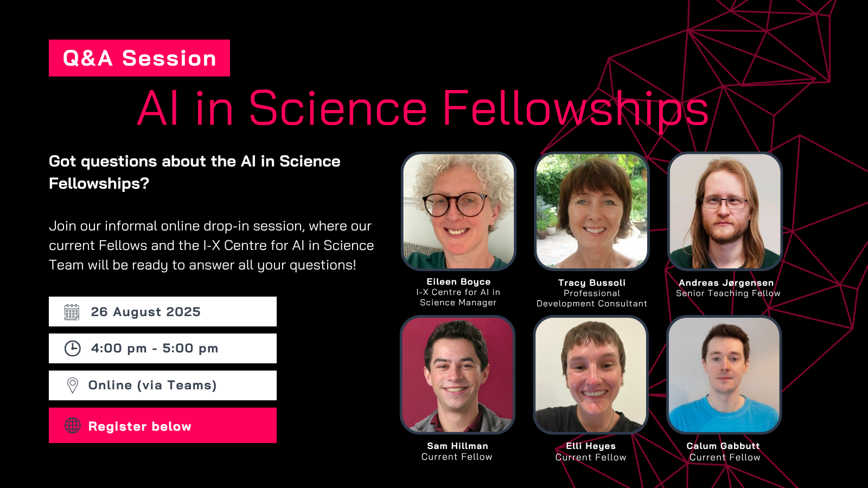The width and height of the screenshot is (868, 488).
Task: Click the clock icon next to 4:00 pm
Action: 73,348
